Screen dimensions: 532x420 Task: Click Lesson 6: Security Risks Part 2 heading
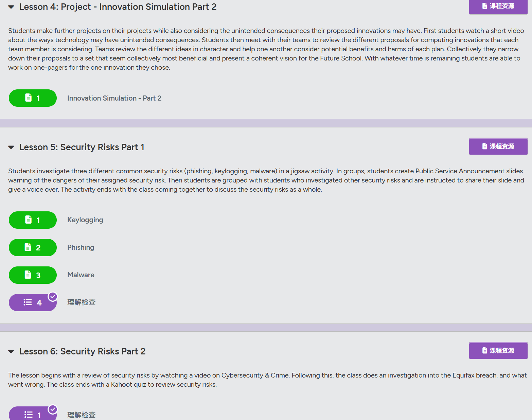pyautogui.click(x=83, y=351)
